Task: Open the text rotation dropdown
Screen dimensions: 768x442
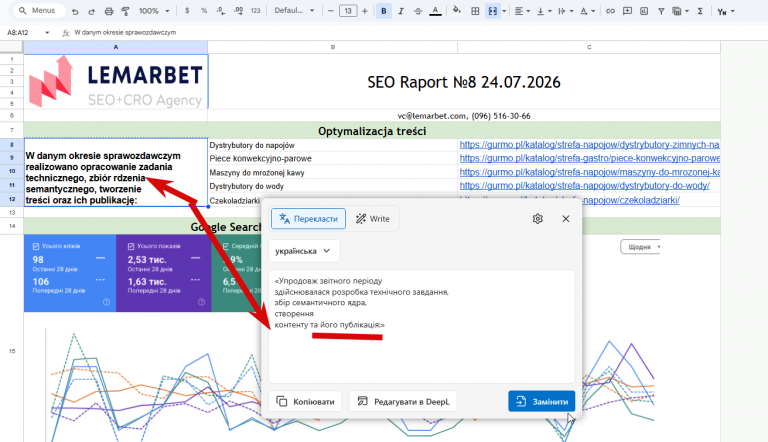Action: click(587, 11)
